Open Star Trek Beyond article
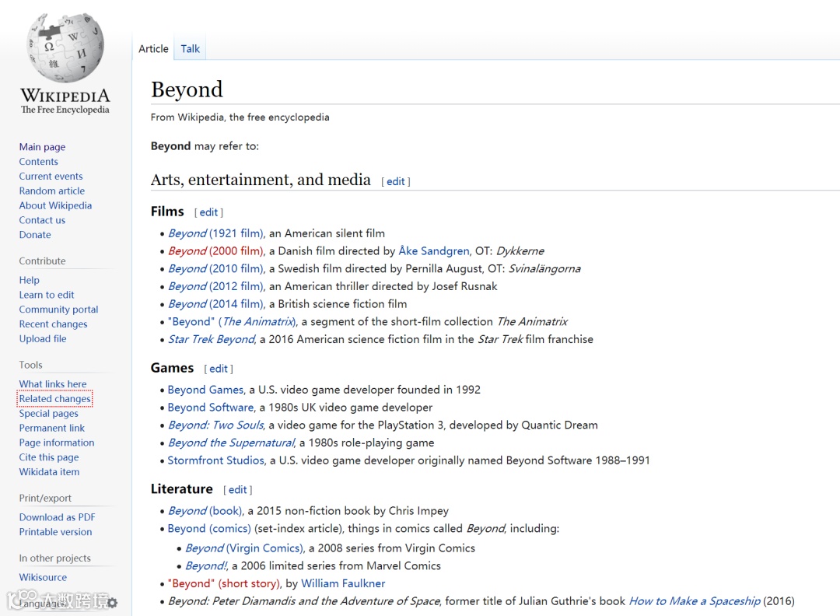840x616 pixels. click(212, 340)
